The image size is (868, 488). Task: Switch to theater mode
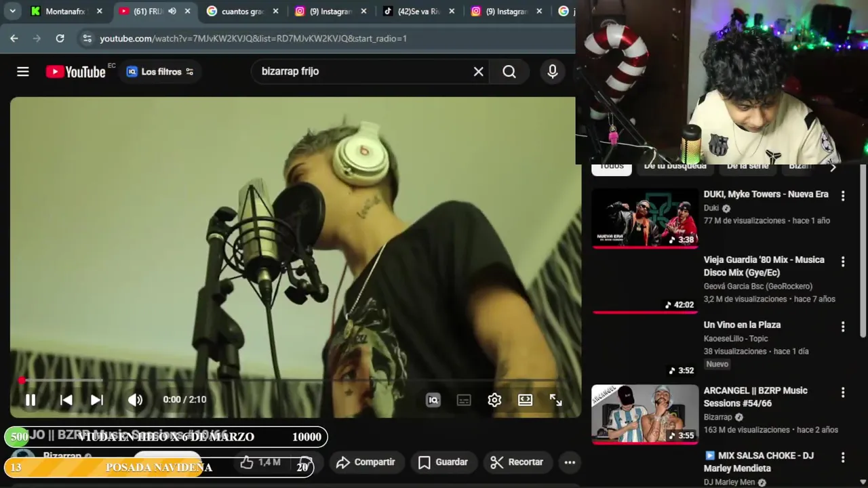(525, 400)
